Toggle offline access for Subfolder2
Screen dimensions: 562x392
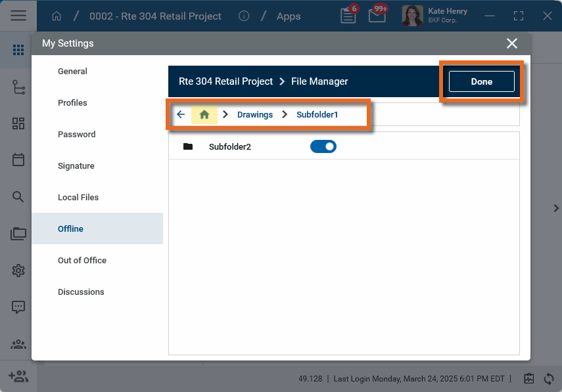323,146
